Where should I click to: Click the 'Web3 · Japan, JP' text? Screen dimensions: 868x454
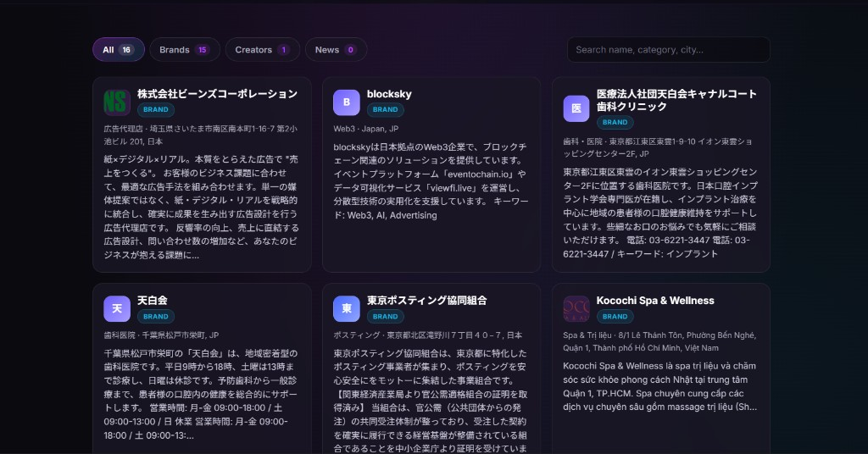[366, 129]
